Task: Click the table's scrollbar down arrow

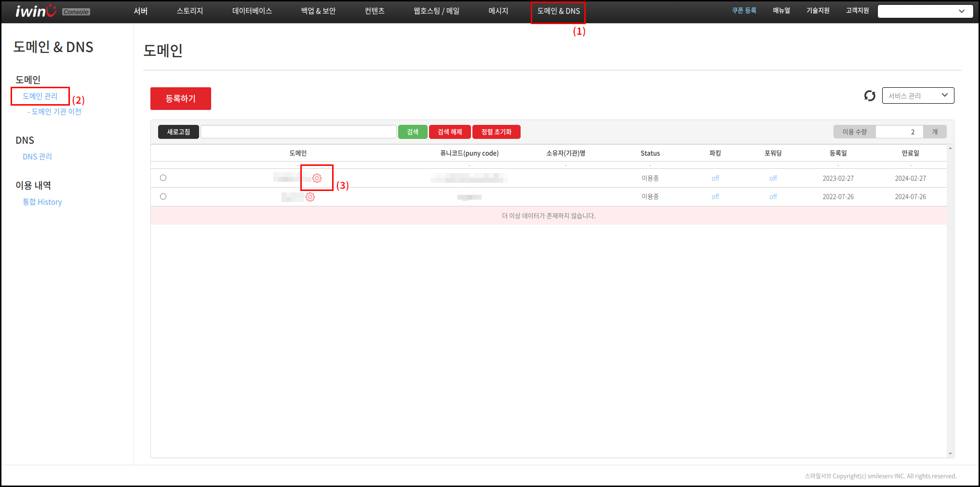Action: (x=950, y=454)
